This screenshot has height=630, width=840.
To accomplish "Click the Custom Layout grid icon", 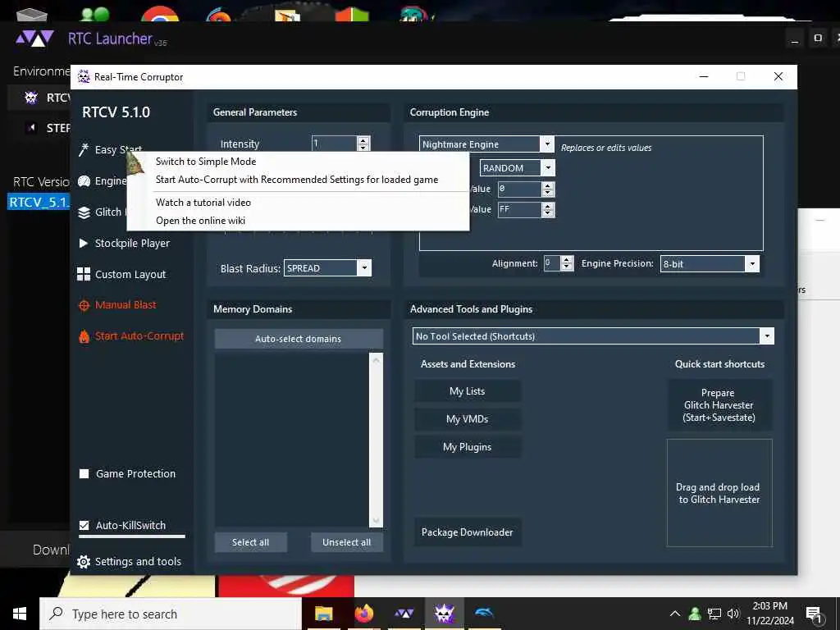I will coord(84,274).
